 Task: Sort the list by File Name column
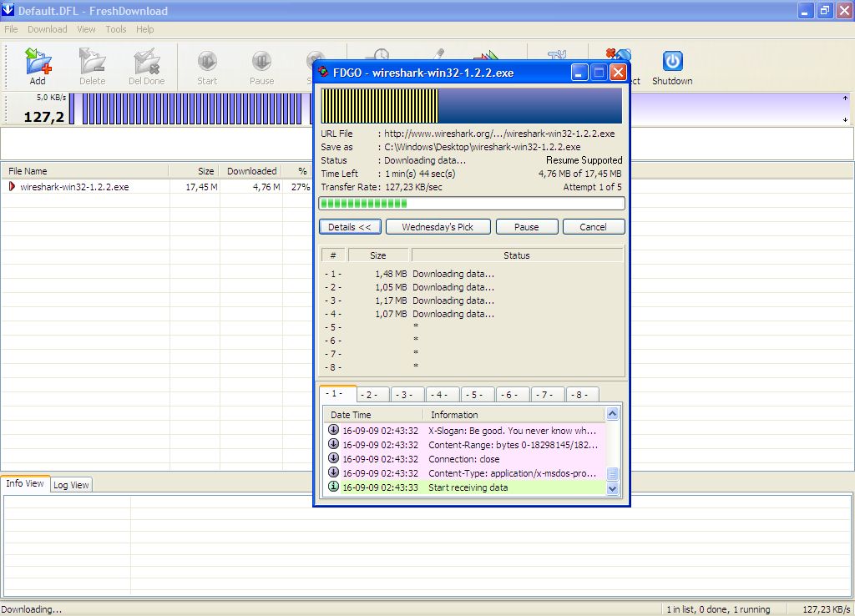[84, 171]
